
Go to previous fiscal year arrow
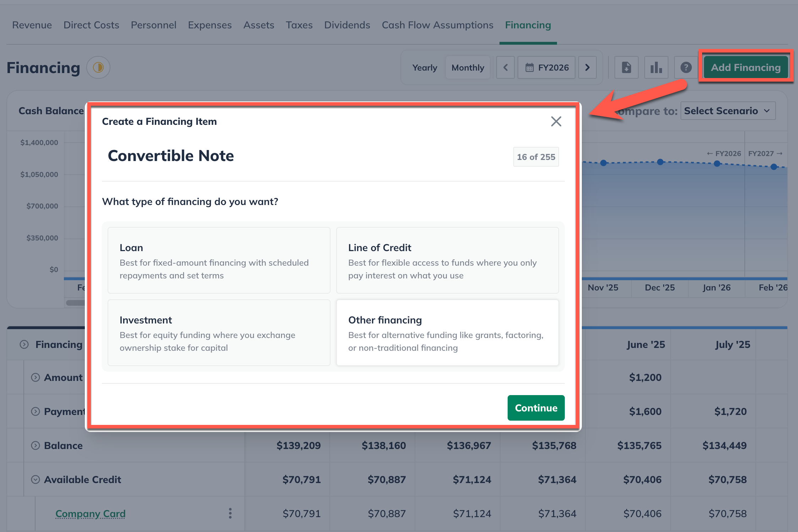click(505, 67)
